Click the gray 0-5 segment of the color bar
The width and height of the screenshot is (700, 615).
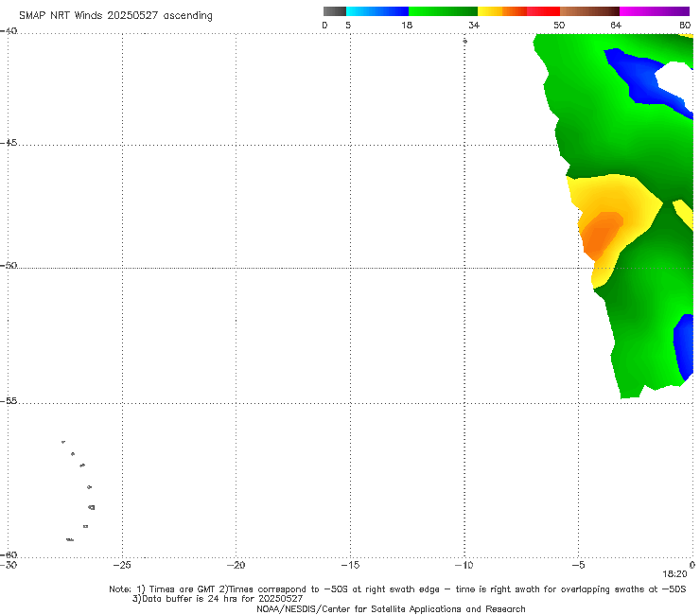pyautogui.click(x=335, y=11)
